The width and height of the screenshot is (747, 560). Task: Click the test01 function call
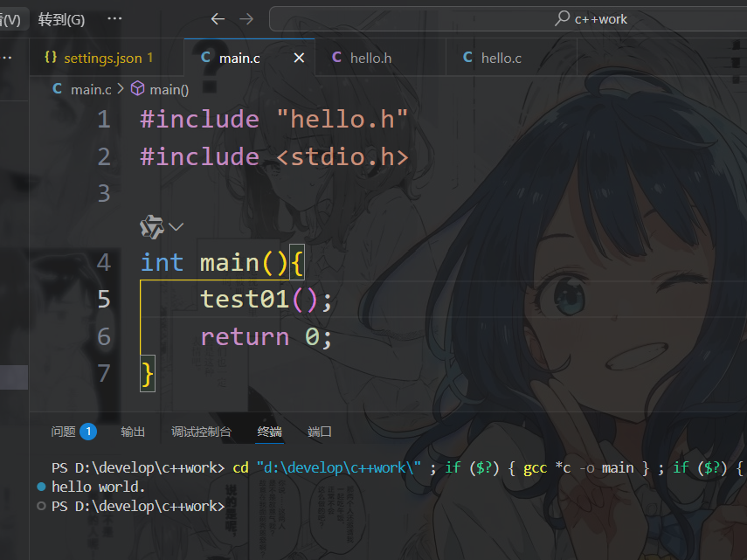[245, 300]
